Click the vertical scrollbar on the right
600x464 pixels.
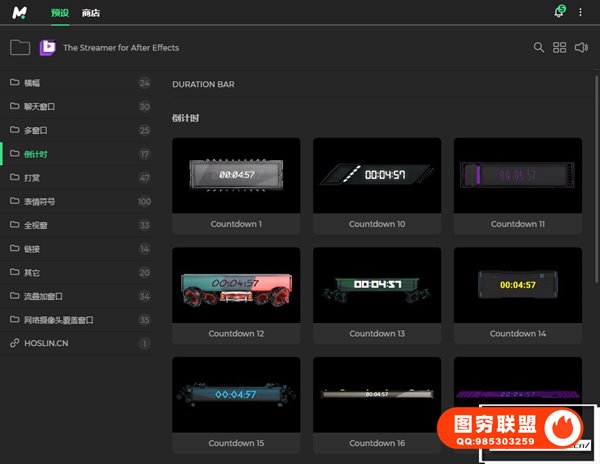(x=596, y=200)
